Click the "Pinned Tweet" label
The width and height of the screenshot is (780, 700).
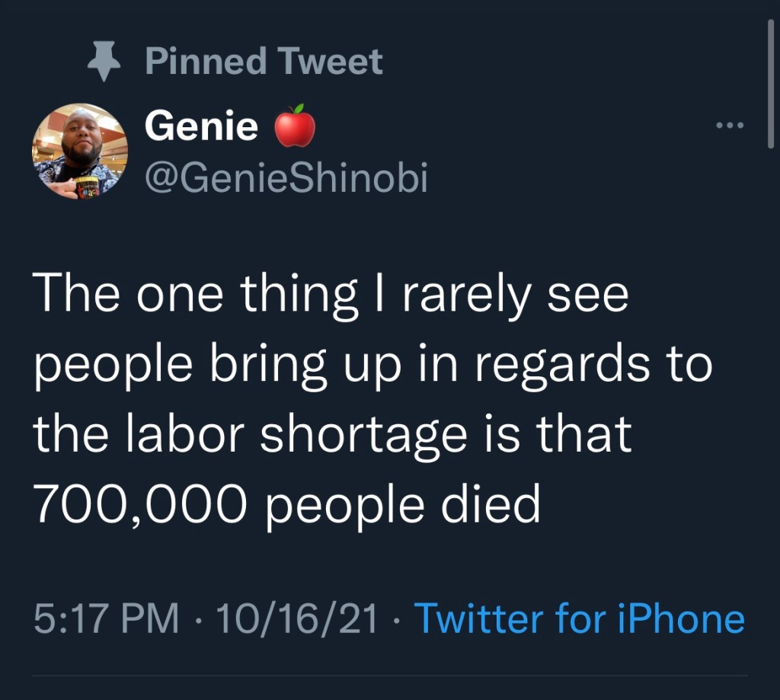point(264,62)
